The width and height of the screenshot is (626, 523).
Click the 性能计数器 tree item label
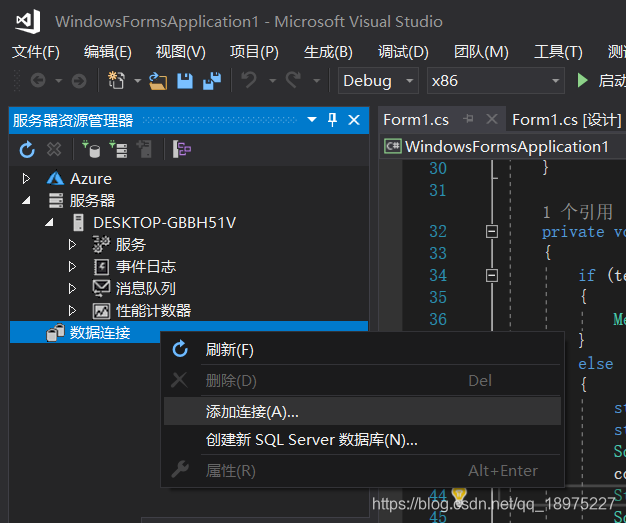click(x=153, y=310)
